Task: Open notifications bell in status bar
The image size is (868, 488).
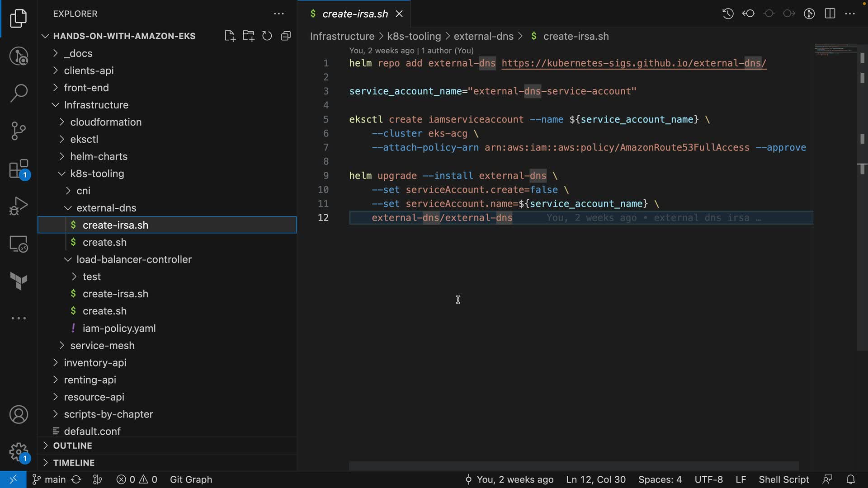Action: coord(850,479)
